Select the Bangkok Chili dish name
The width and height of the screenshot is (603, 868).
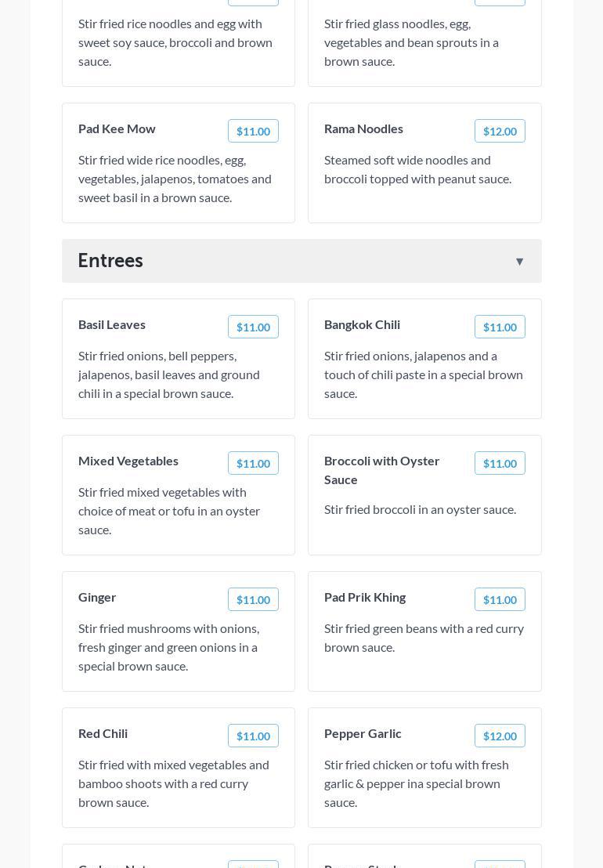pyautogui.click(x=362, y=324)
